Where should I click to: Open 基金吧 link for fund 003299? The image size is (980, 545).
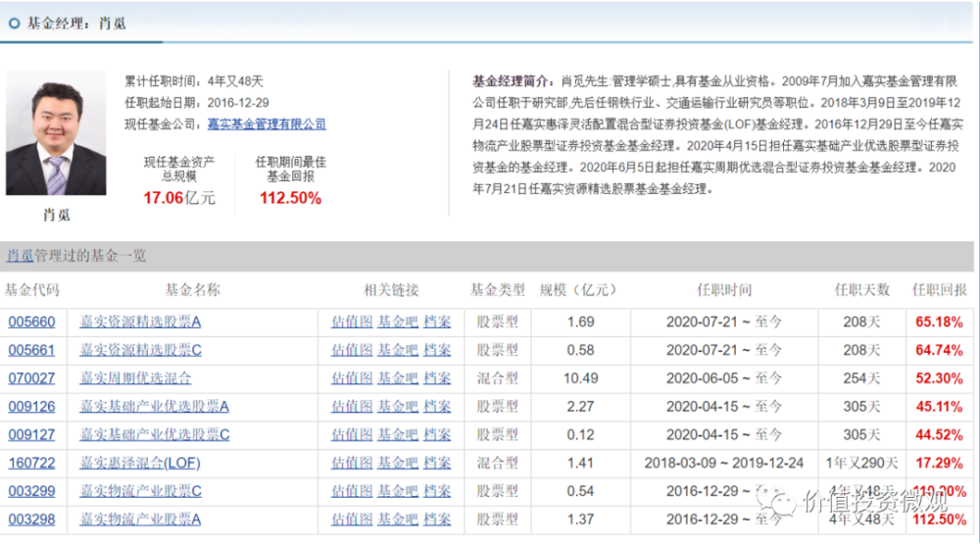(398, 491)
